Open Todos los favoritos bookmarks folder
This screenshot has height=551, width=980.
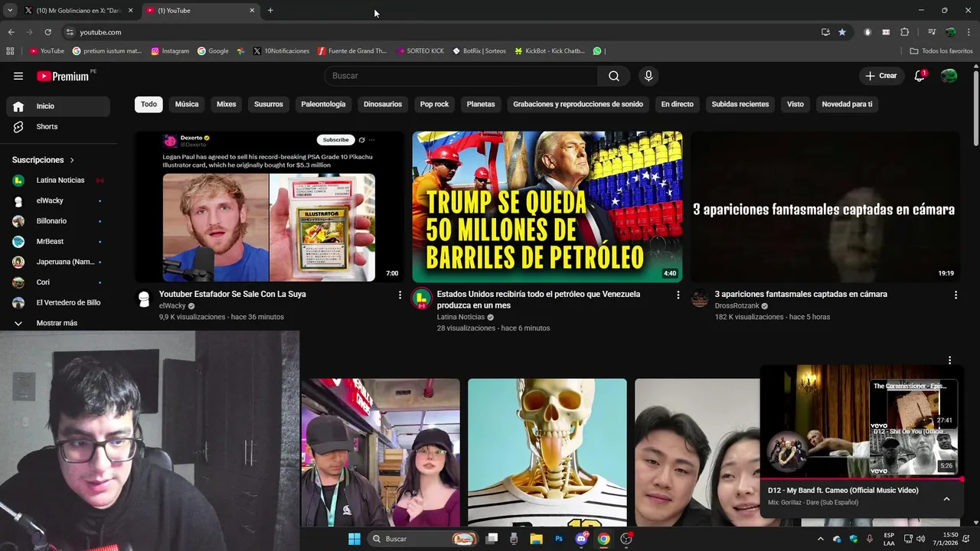click(941, 51)
